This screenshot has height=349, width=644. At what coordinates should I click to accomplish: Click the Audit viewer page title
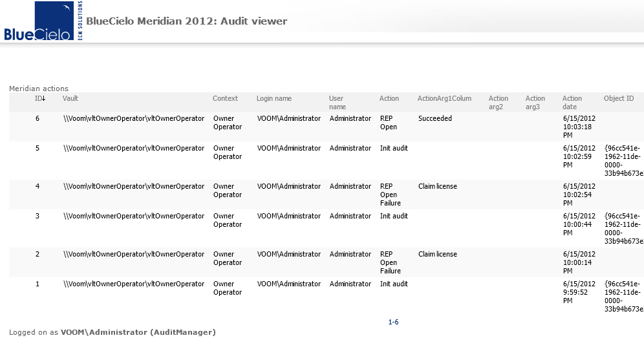coord(186,21)
